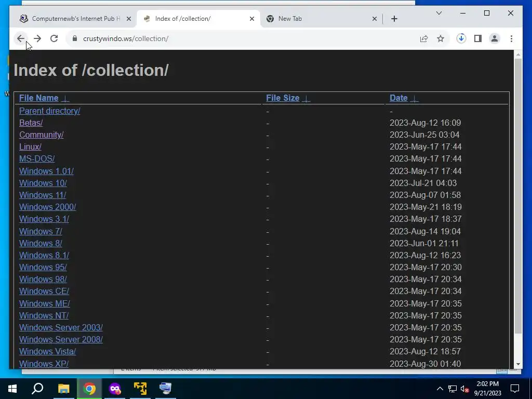Open the notification center
The image size is (532, 399).
(515, 389)
